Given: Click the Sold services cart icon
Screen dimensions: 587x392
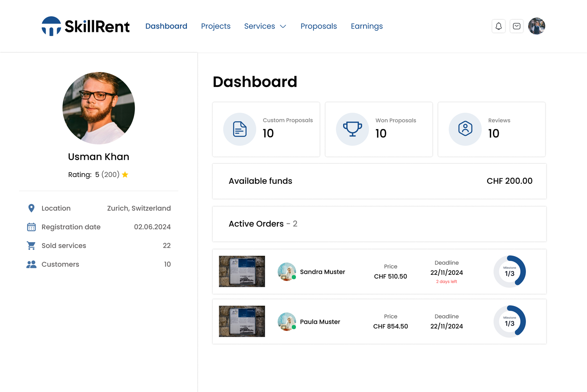Looking at the screenshot, I should tap(31, 245).
